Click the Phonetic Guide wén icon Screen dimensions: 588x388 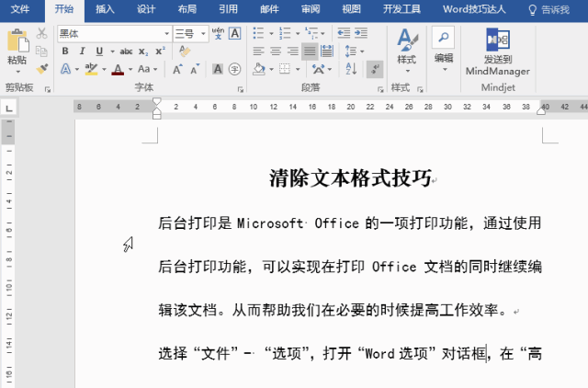point(218,33)
